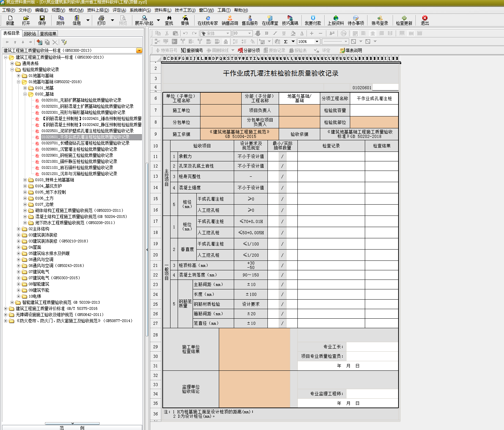The height and width of the screenshot is (430, 504).
Task: Open 售后服务 after-sales service
Action: [250, 20]
